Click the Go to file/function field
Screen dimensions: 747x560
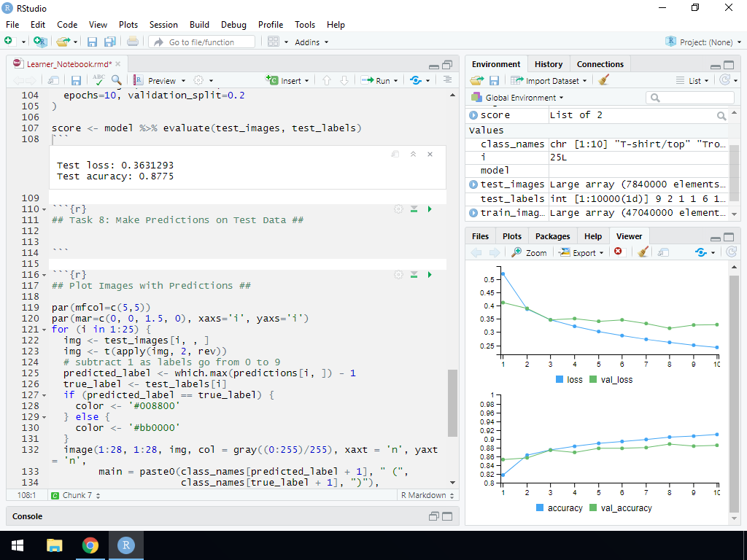tap(201, 42)
